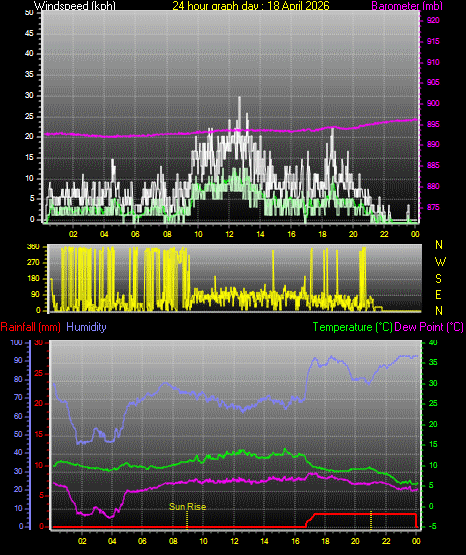
Task: Click the red rainfall axis value 30
Action: (x=38, y=342)
